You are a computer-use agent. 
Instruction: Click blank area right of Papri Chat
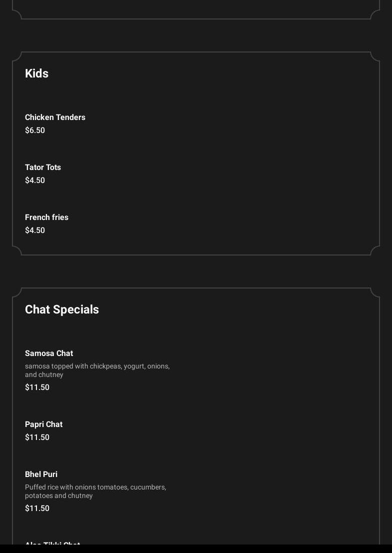[250, 430]
